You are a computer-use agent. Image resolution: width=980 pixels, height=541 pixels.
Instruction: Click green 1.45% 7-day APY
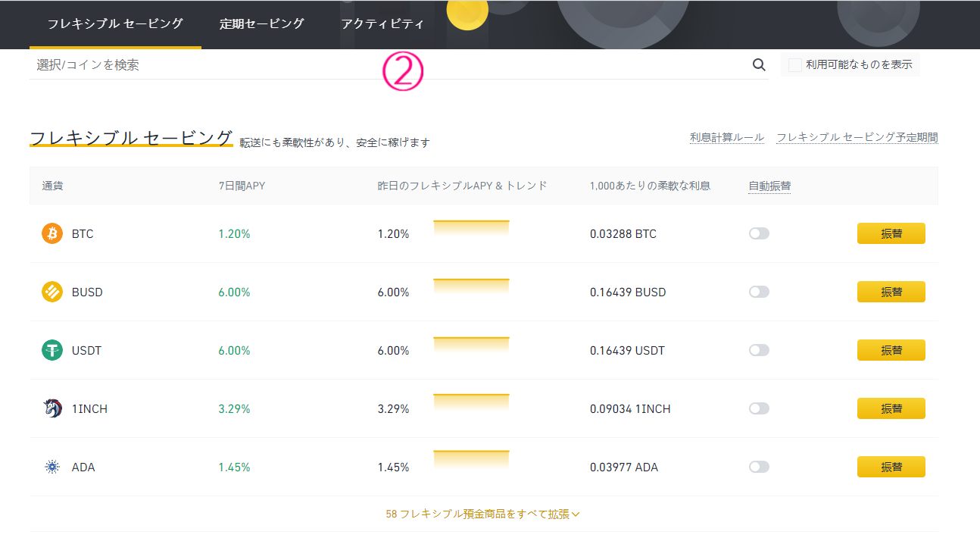pyautogui.click(x=234, y=468)
